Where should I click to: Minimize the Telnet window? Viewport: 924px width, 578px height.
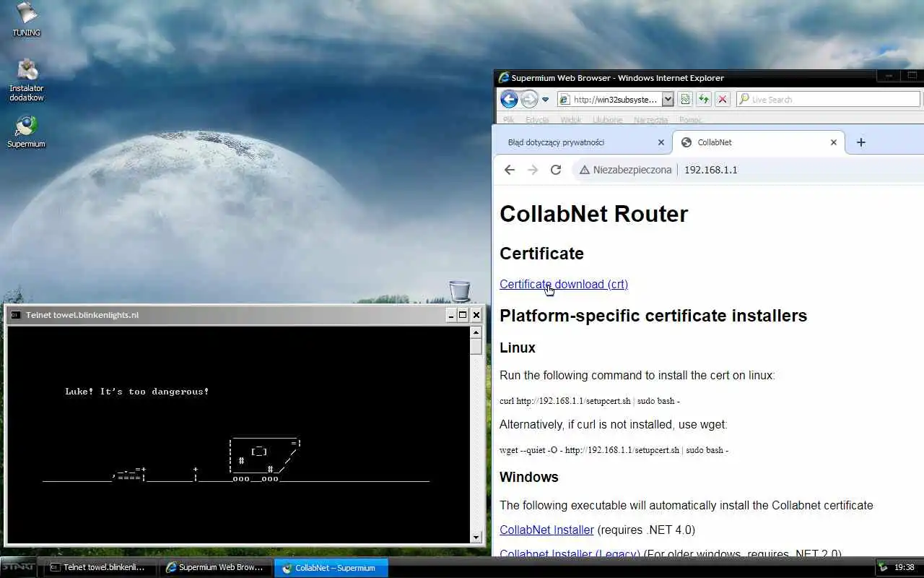click(x=451, y=315)
